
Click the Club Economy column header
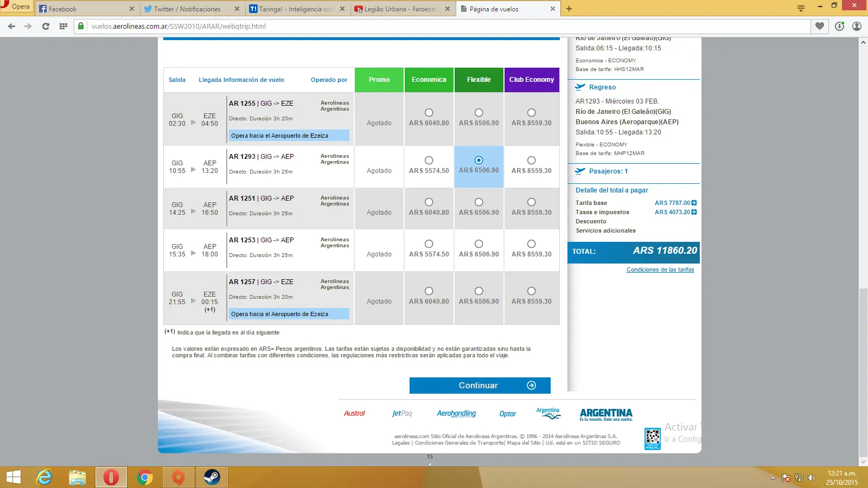pos(532,80)
